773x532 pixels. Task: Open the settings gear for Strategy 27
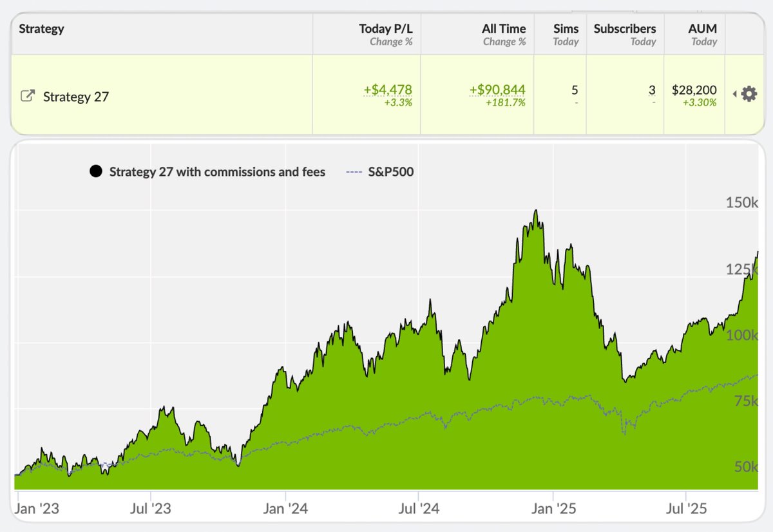749,93
